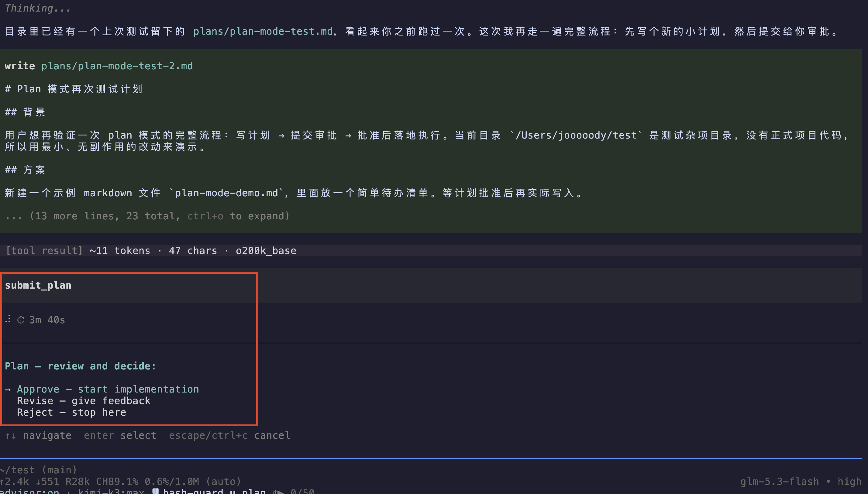
Task: Click the arrow marker beside Approve
Action: [8, 389]
